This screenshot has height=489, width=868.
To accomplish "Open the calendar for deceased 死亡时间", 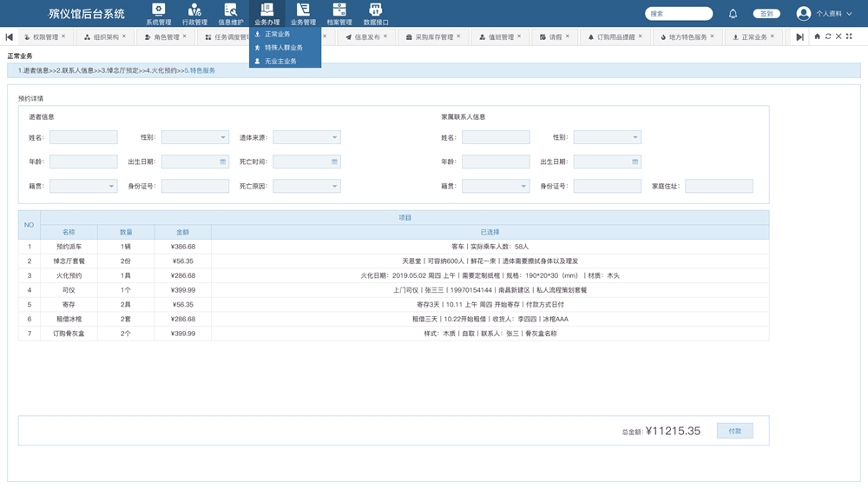I will [x=334, y=162].
